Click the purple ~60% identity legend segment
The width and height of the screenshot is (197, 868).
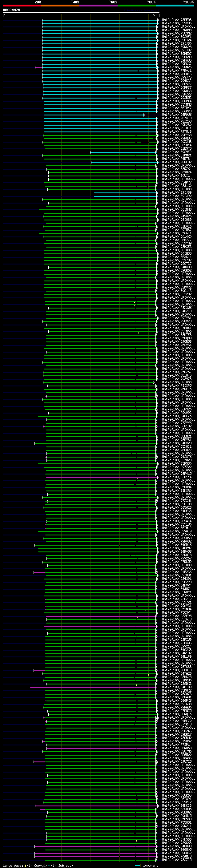(x=98, y=6)
